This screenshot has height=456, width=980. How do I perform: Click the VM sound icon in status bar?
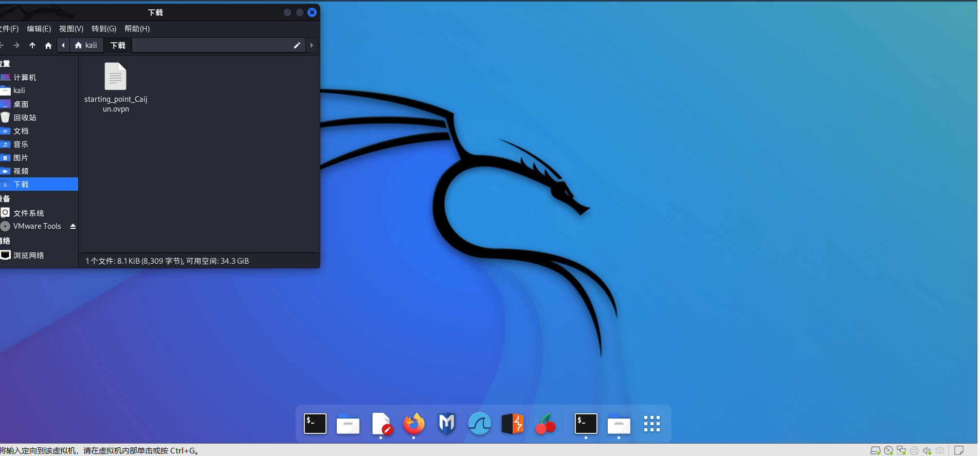[927, 451]
